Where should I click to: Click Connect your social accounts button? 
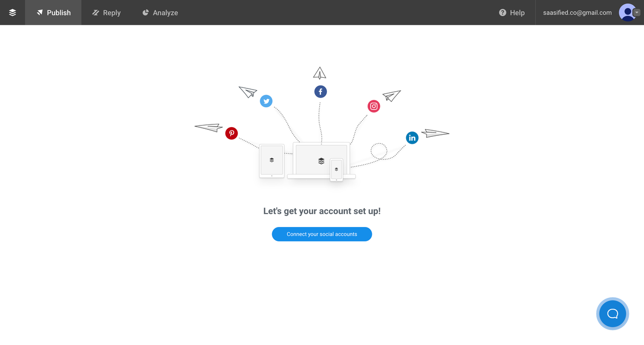322,234
